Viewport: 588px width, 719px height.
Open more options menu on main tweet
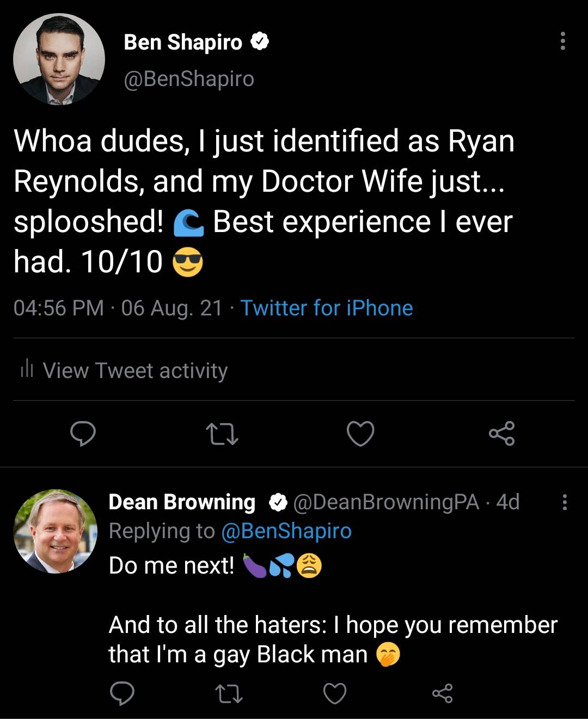pos(563,41)
